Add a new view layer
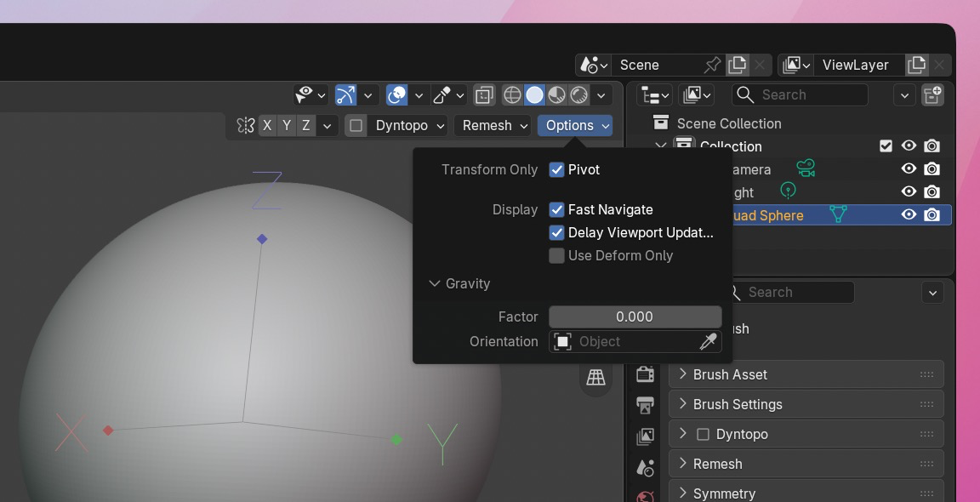This screenshot has height=502, width=980. 916,65
